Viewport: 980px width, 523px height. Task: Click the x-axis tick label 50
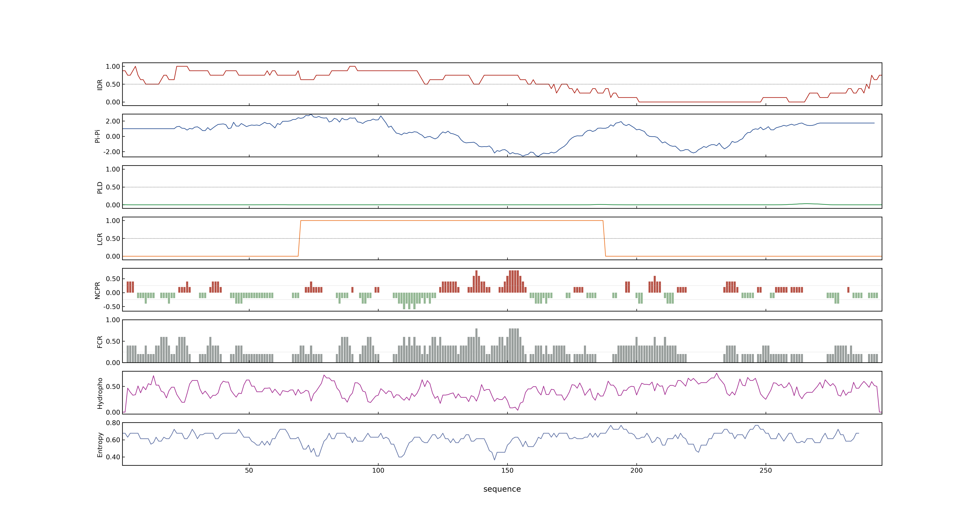(x=249, y=470)
